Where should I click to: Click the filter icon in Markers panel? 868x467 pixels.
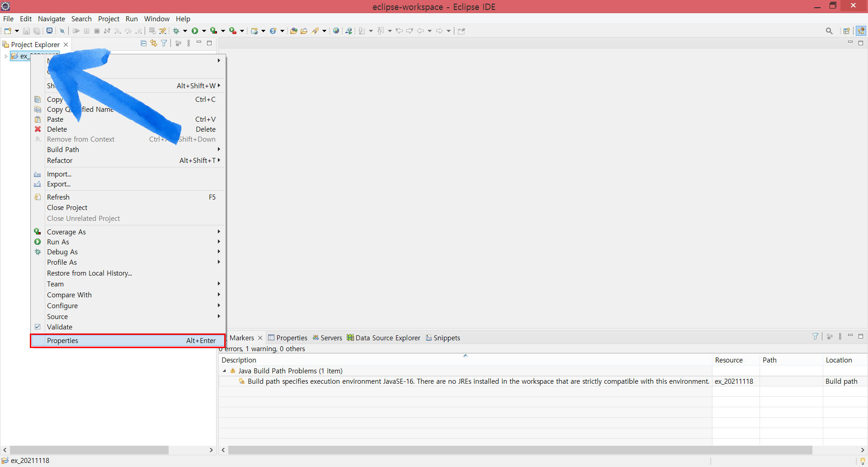(815, 336)
